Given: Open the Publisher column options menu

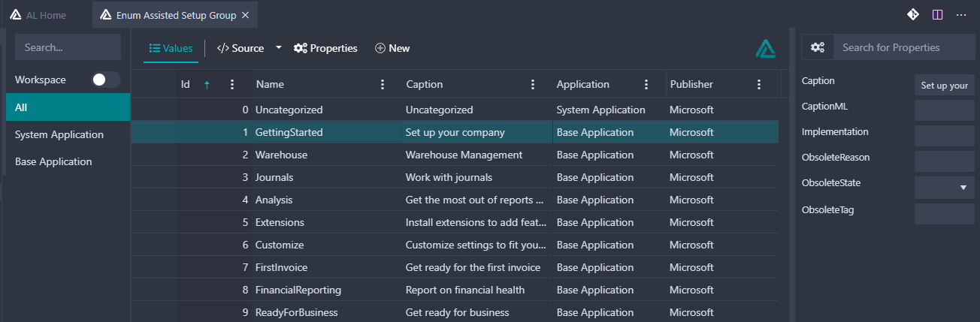Looking at the screenshot, I should pos(759,84).
